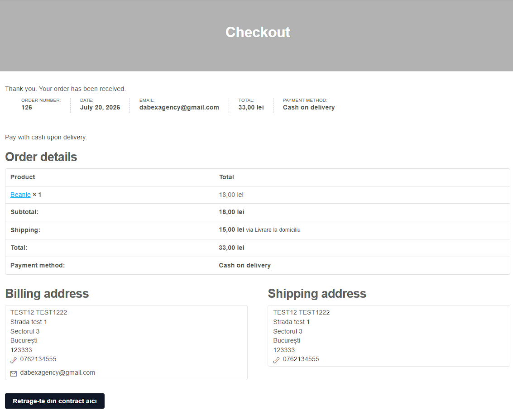Click shipping phone number 0762134555
Viewport: 513px width, 420px height.
pyautogui.click(x=301, y=359)
